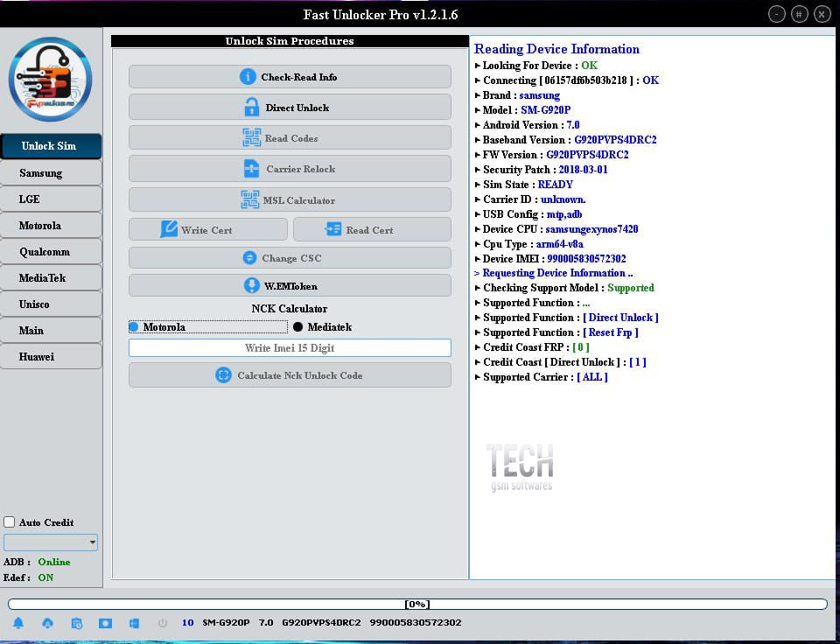The height and width of the screenshot is (644, 840).
Task: Click the Direct Unlock button label
Action: 297,108
